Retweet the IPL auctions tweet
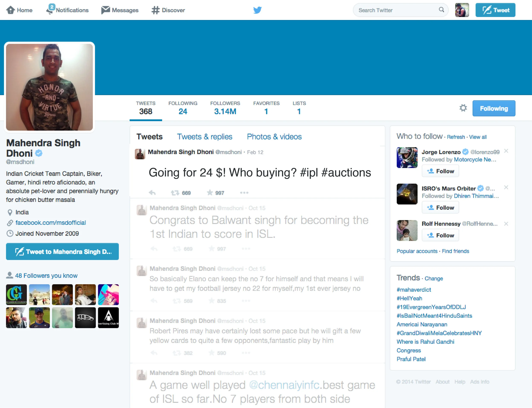532x408 pixels. coord(175,193)
